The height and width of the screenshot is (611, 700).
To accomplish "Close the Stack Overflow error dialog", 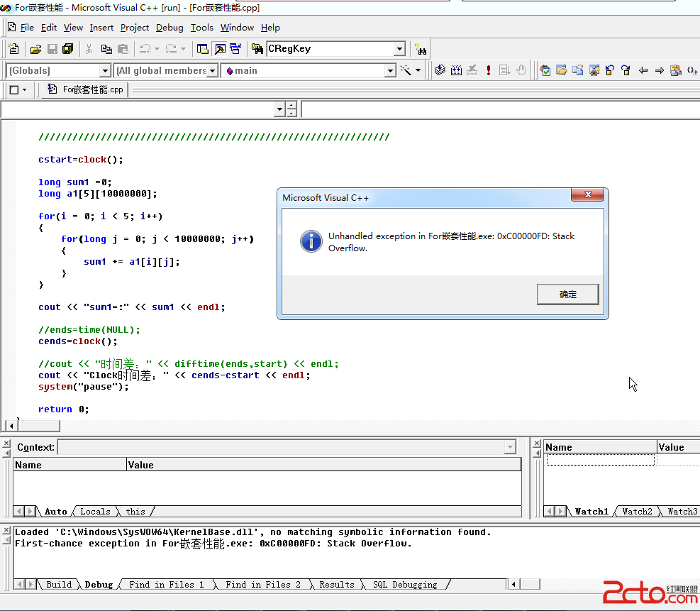I will click(587, 194).
